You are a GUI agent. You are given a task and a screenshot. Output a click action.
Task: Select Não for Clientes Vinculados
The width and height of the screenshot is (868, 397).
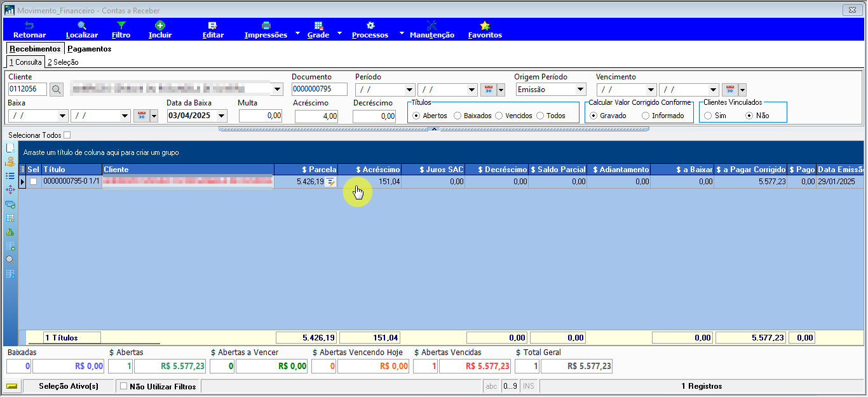pos(749,116)
